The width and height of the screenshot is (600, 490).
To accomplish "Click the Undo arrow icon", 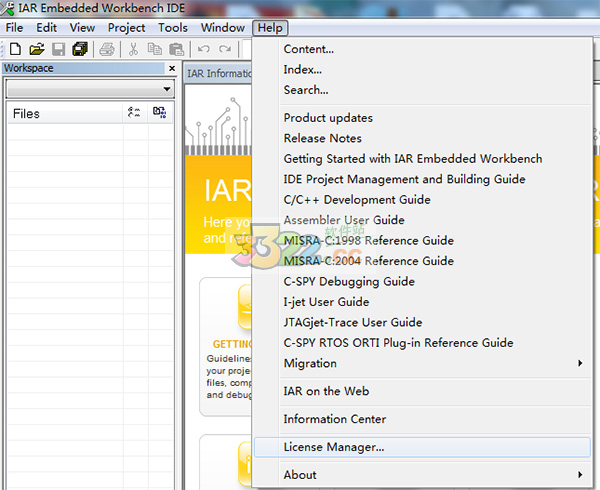I will click(x=204, y=49).
